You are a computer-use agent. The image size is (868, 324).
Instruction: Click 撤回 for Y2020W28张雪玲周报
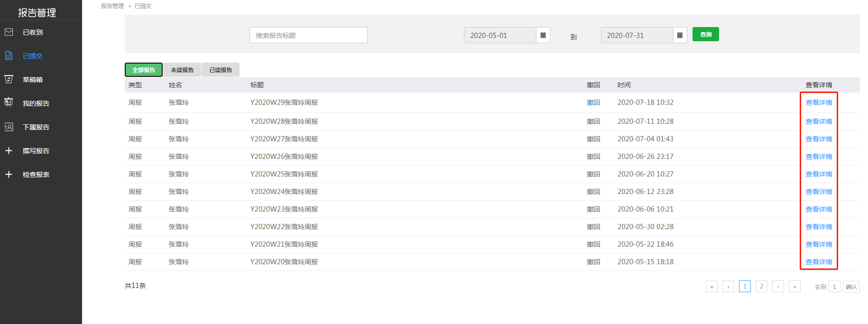[x=593, y=121]
